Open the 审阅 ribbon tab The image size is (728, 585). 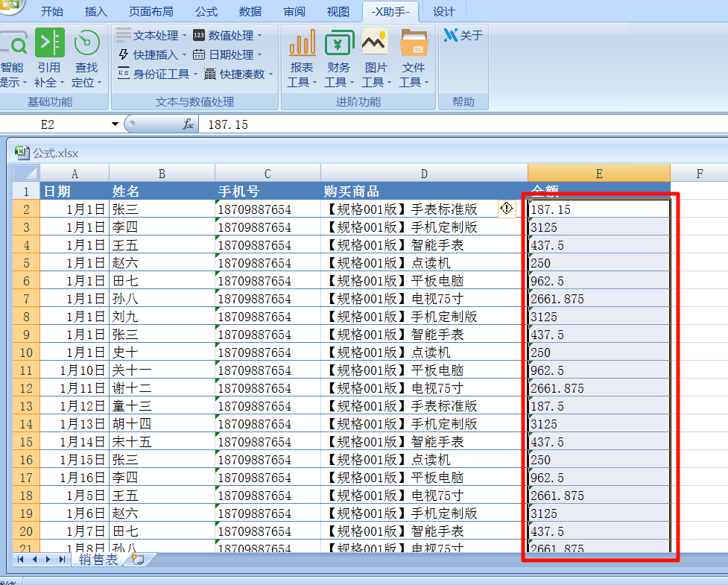[294, 11]
